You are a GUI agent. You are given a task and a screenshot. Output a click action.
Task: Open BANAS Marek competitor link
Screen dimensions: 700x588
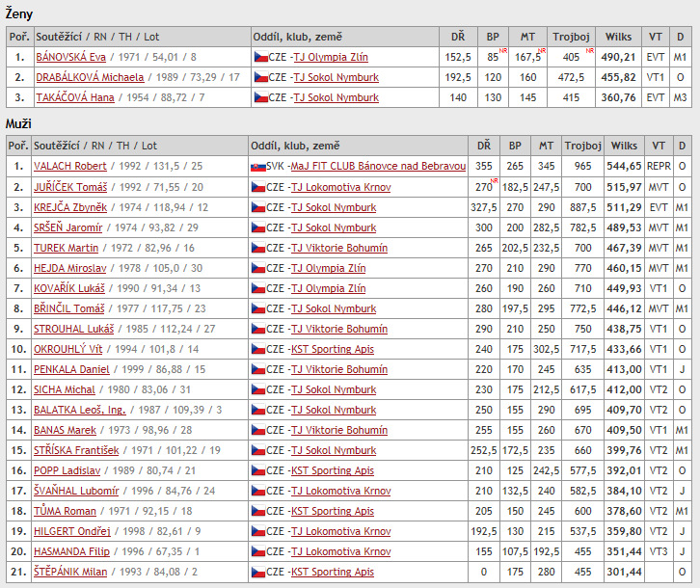coord(65,430)
